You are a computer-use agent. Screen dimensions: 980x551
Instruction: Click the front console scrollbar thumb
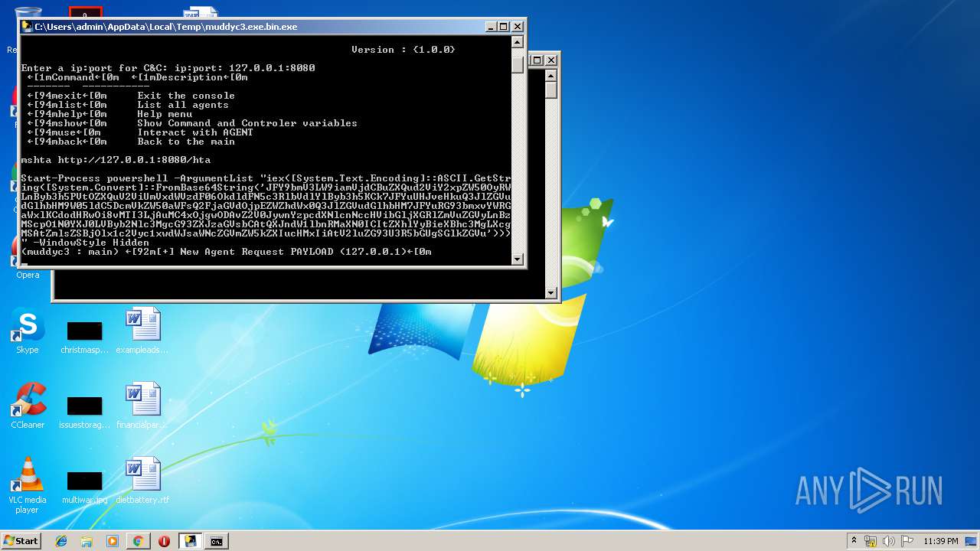(x=518, y=65)
